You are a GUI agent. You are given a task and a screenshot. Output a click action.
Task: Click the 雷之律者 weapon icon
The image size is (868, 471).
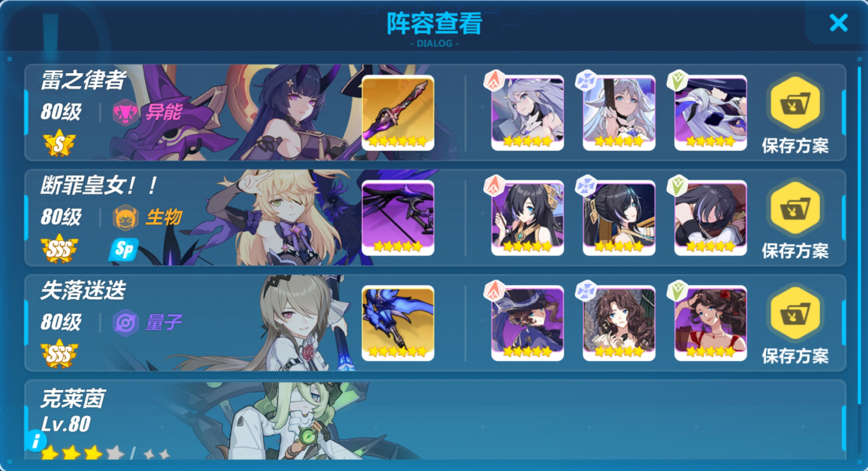tap(397, 113)
